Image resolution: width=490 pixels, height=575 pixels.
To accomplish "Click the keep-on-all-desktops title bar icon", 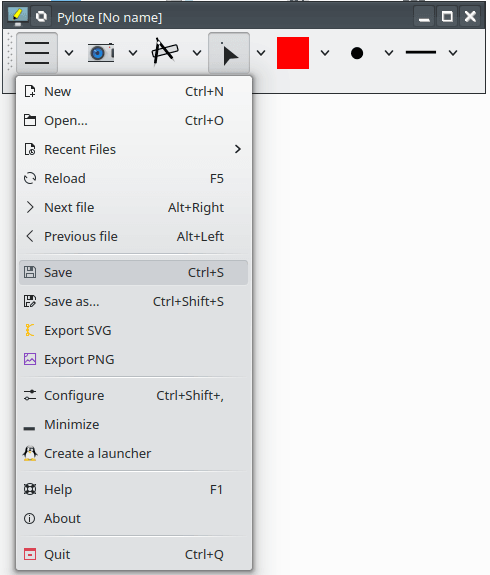I will [x=41, y=17].
